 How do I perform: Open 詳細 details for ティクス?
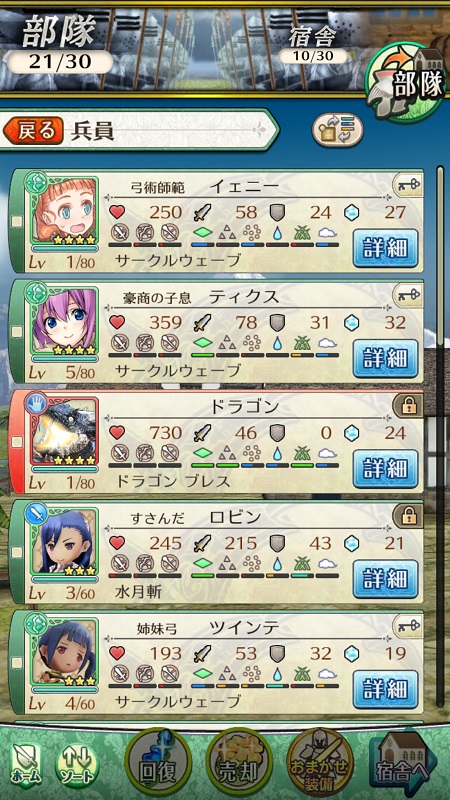pos(385,358)
